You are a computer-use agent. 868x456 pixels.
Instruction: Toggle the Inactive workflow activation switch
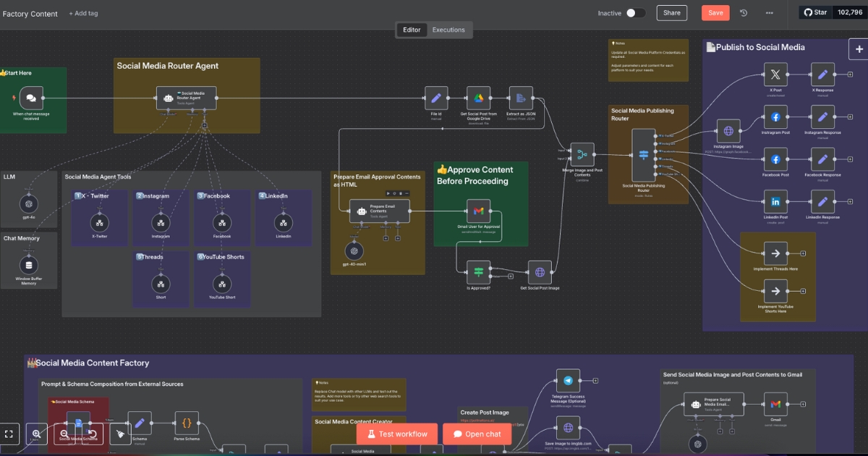point(635,13)
